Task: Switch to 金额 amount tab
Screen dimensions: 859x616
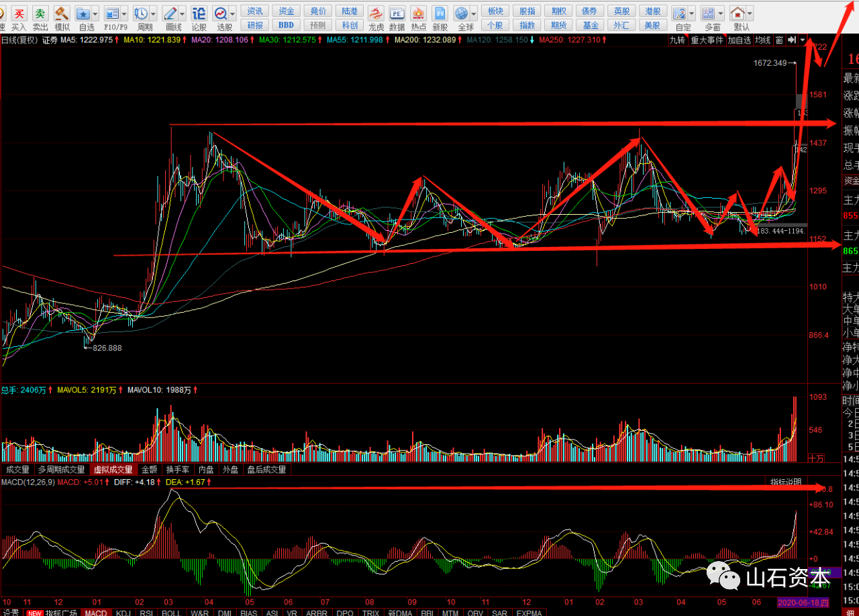Action: click(149, 470)
